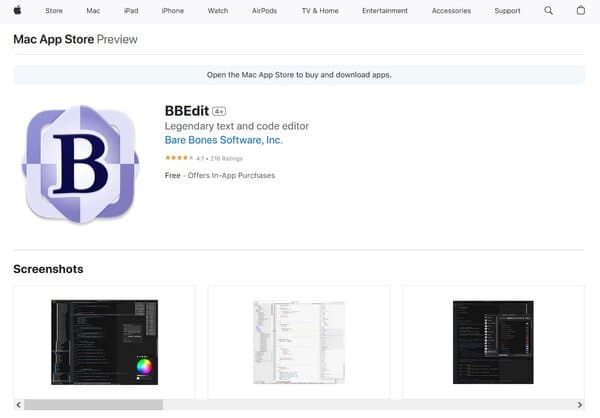
Task: Click the BBEdit app icon
Action: pos(80,164)
